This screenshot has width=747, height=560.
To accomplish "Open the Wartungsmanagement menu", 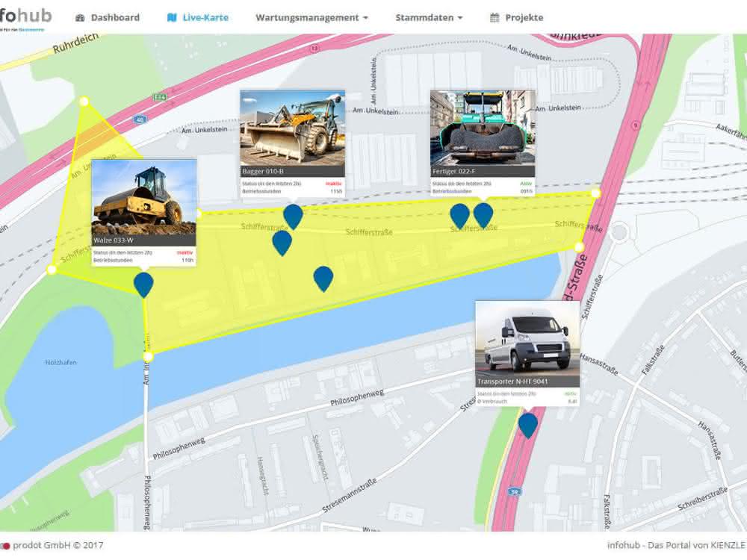I will 312,18.
